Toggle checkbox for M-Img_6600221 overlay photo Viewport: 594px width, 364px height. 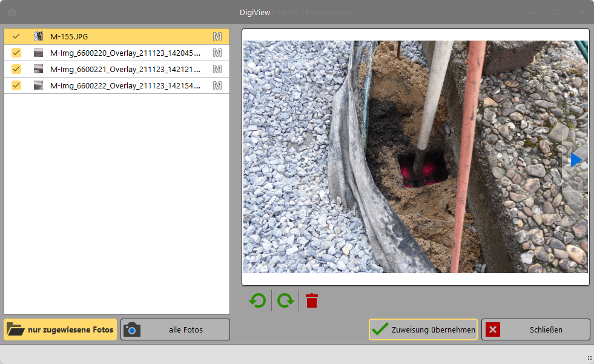click(16, 69)
